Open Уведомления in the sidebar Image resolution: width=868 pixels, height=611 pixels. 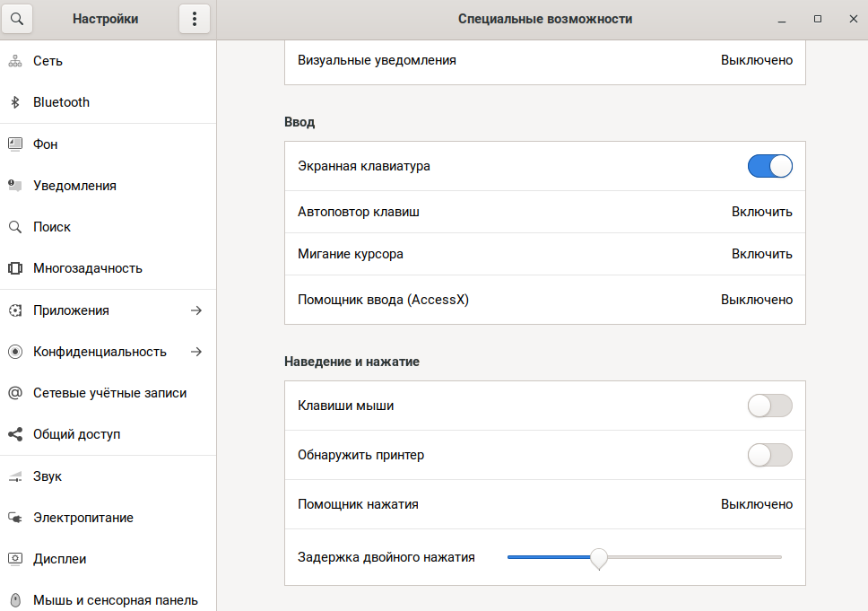point(74,186)
